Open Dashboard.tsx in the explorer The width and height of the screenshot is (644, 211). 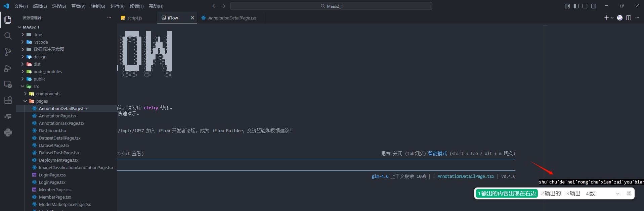52,130
